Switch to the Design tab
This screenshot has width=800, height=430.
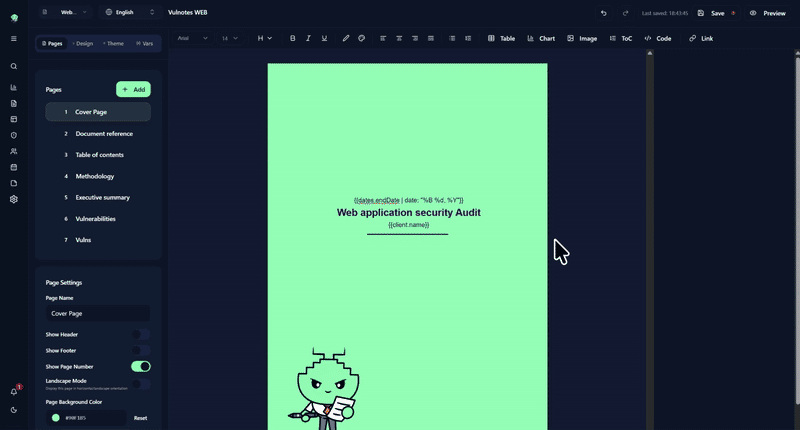click(x=83, y=44)
